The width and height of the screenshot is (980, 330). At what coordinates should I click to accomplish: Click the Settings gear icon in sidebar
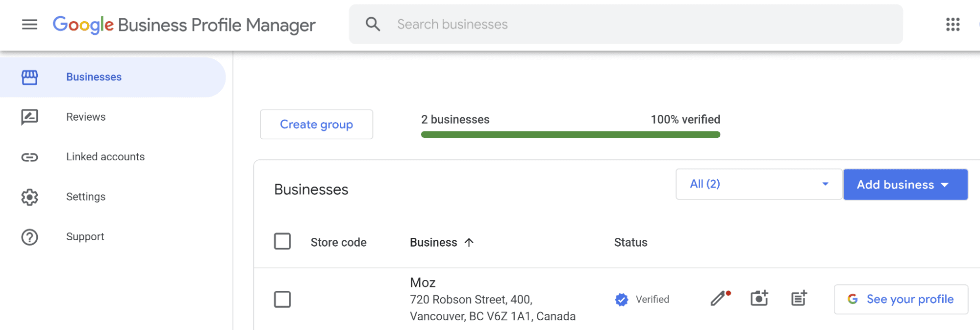pyautogui.click(x=29, y=197)
